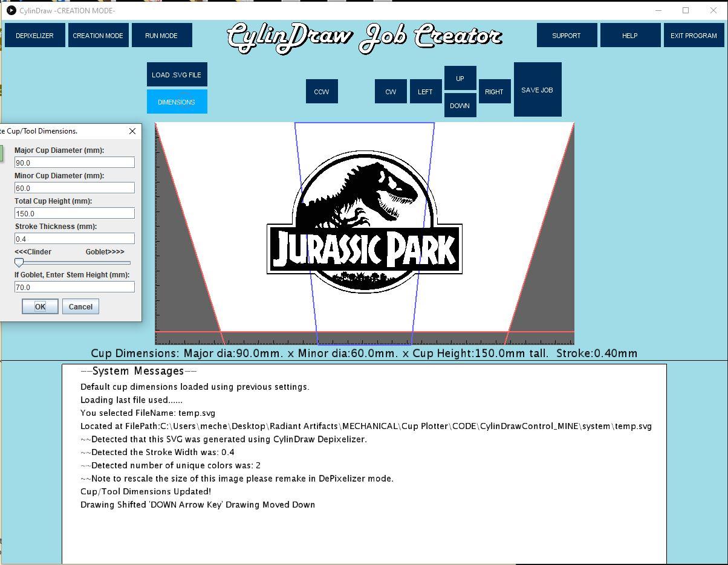
Task: Click the 'Drawing Shifted DOWN Arrow Key' message
Action: coord(198,505)
